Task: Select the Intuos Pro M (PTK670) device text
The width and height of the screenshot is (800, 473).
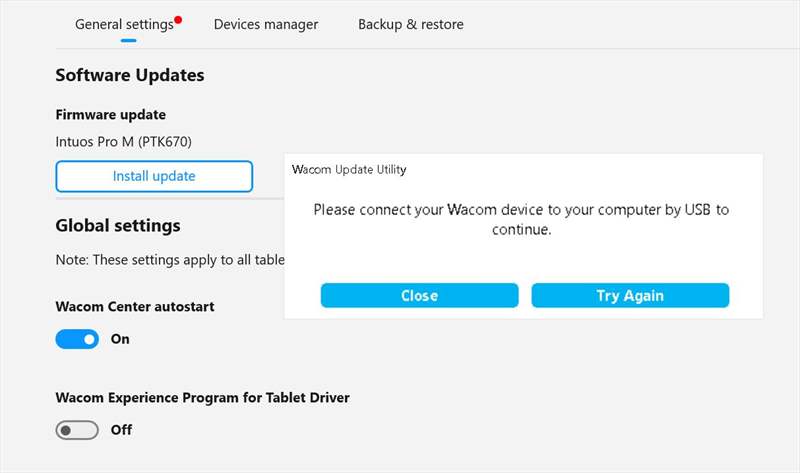Action: click(123, 142)
